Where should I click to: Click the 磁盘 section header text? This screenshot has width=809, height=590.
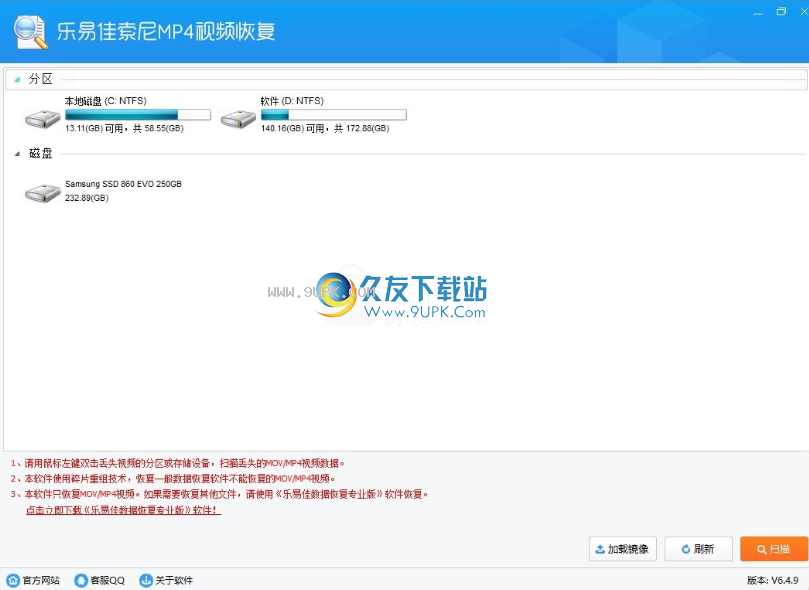click(x=41, y=153)
